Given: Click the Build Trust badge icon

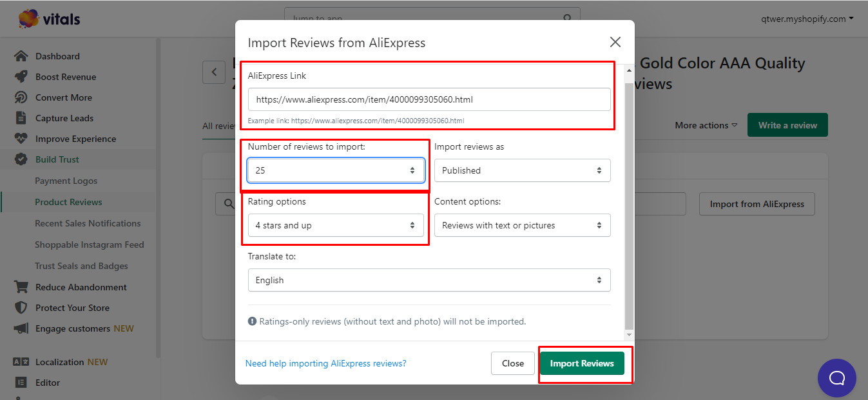Looking at the screenshot, I should (x=21, y=159).
